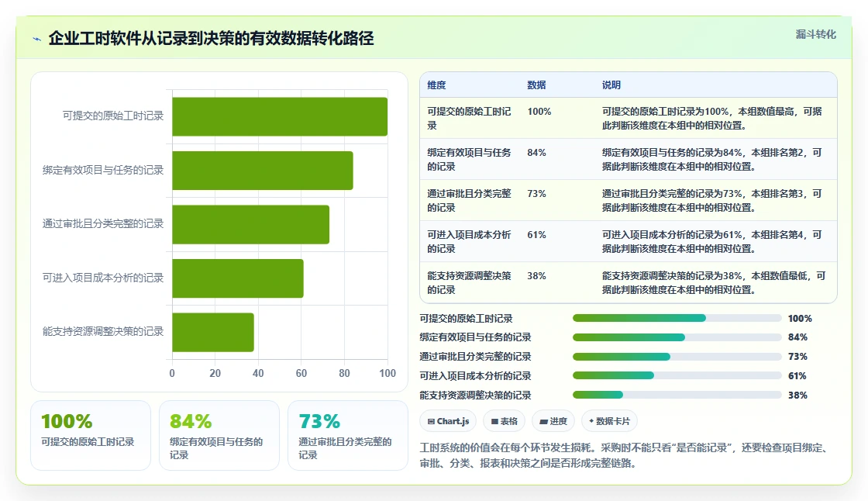868x501 pixels.
Task: Click the lightning icon beside the title
Action: tap(37, 39)
